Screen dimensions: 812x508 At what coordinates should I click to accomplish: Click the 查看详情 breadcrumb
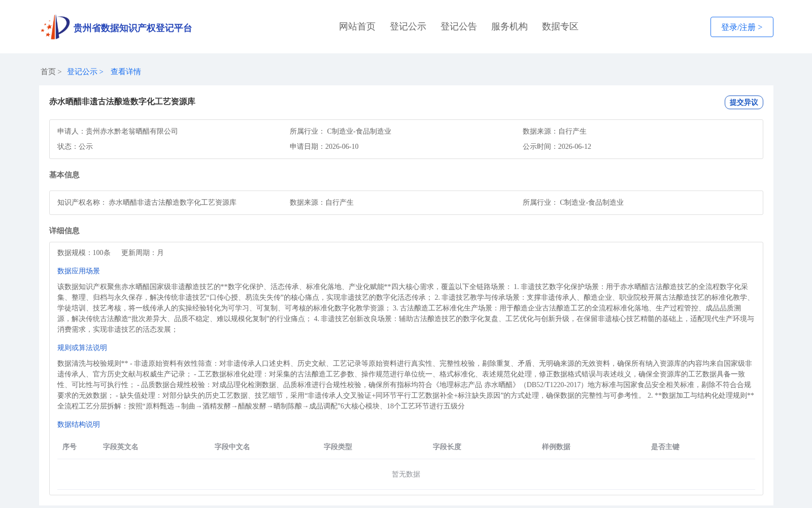[x=126, y=72]
